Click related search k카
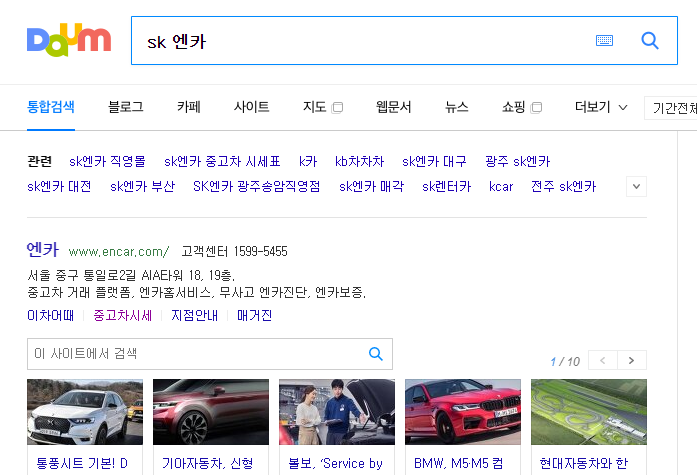Image resolution: width=697 pixels, height=475 pixels. pyautogui.click(x=308, y=161)
